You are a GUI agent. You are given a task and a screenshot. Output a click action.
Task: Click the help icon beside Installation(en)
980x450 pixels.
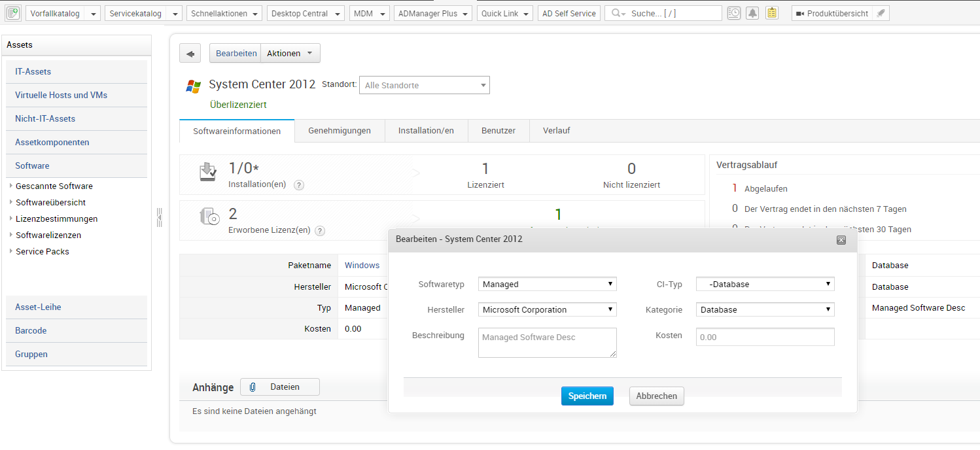pyautogui.click(x=299, y=185)
